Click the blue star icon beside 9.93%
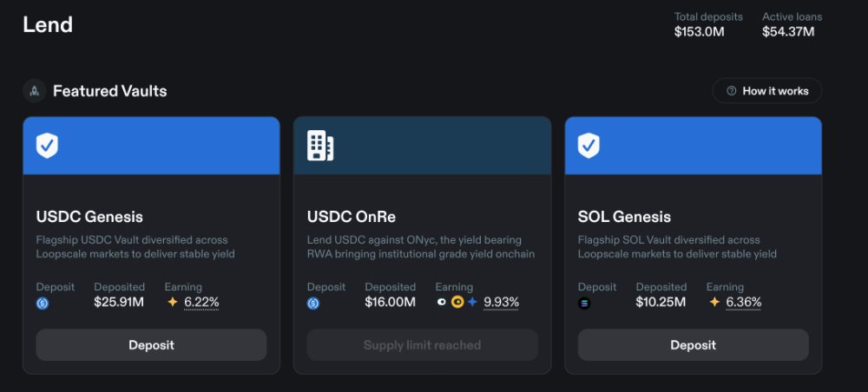 [x=472, y=303]
